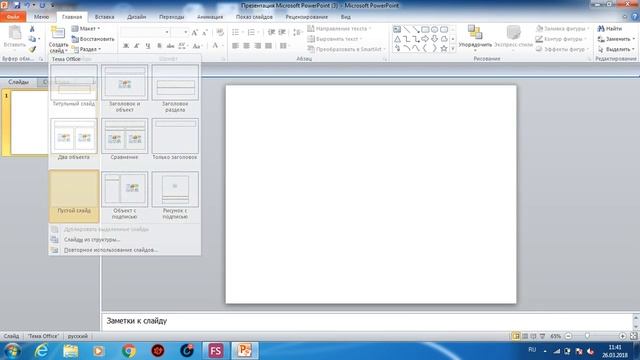Click the Заметки к слайду notes field
The width and height of the screenshot is (640, 360).
[367, 321]
